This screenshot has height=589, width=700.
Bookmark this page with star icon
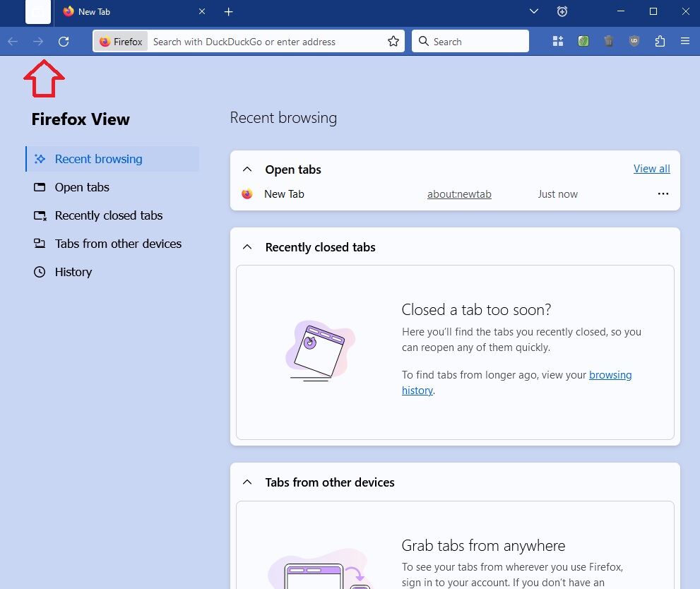point(393,42)
